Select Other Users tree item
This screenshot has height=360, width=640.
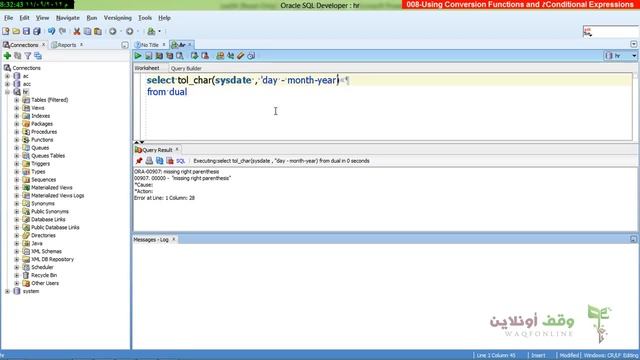pyautogui.click(x=45, y=283)
